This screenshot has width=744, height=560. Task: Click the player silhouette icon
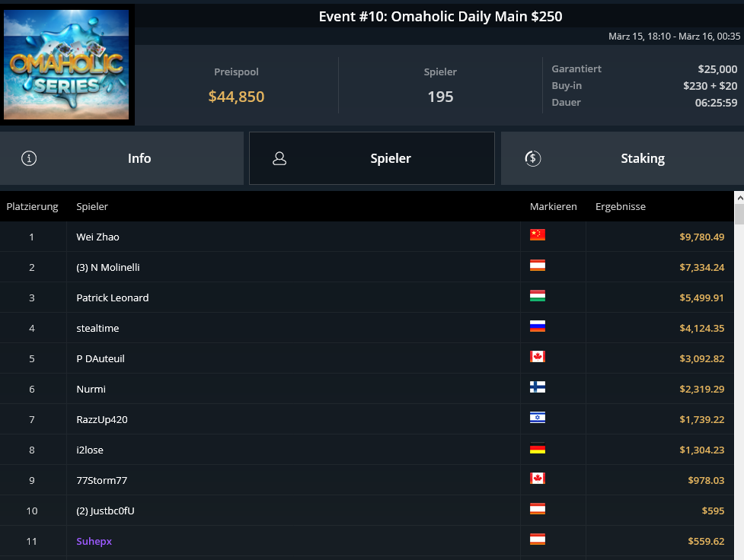point(279,158)
